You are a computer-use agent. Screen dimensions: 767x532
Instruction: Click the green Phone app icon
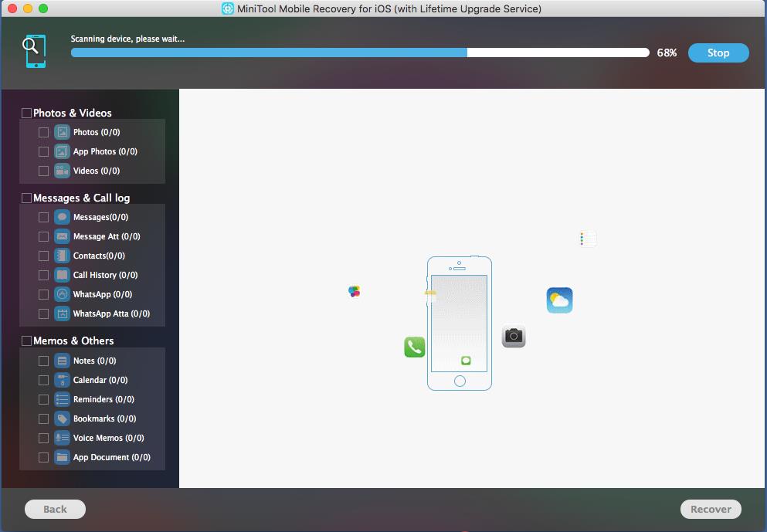click(x=414, y=347)
